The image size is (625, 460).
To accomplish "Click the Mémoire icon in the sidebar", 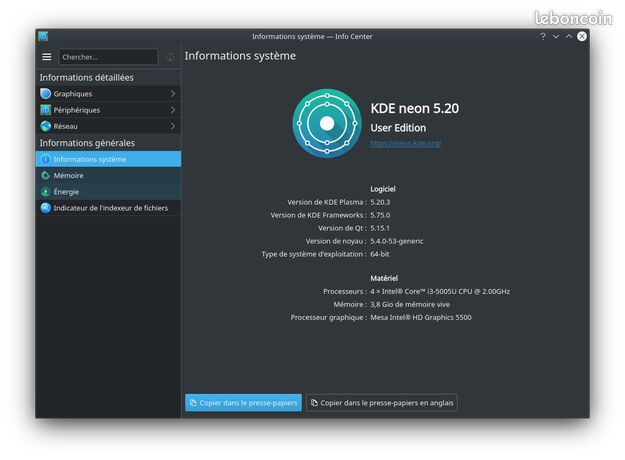I will point(46,175).
